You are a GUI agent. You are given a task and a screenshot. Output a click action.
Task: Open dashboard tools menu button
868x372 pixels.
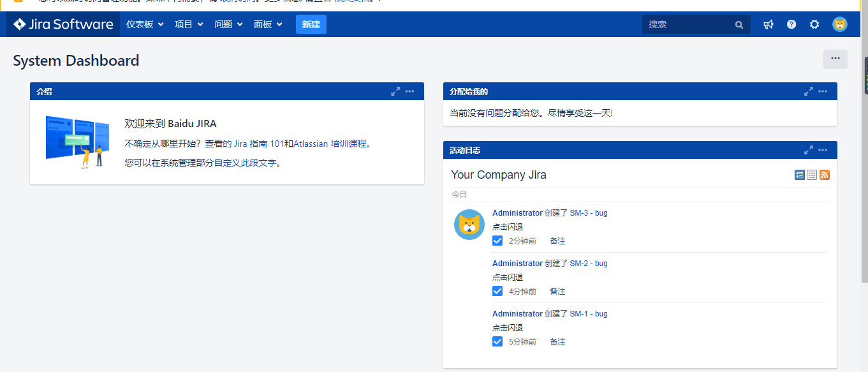(835, 59)
